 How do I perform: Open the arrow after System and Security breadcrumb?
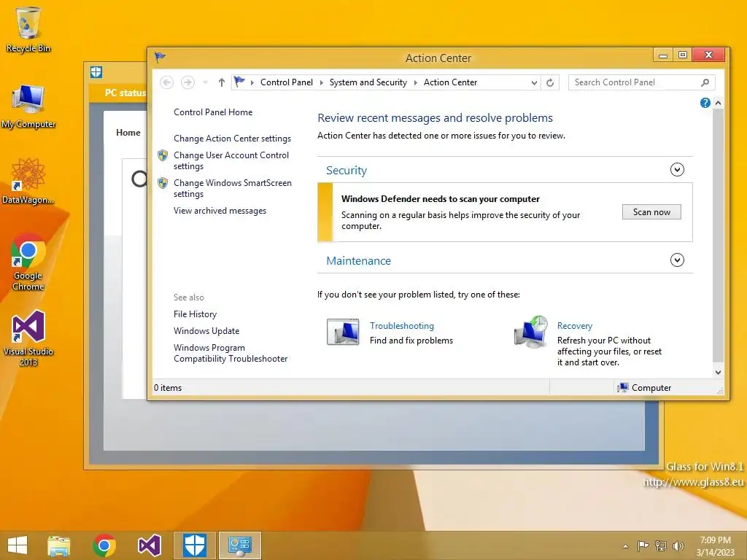[x=415, y=83]
